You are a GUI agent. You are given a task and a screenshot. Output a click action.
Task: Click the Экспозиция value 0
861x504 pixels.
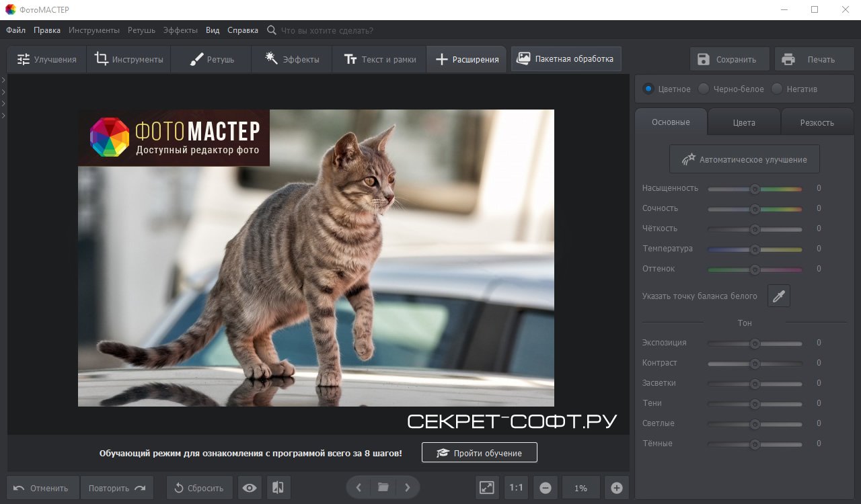point(819,343)
